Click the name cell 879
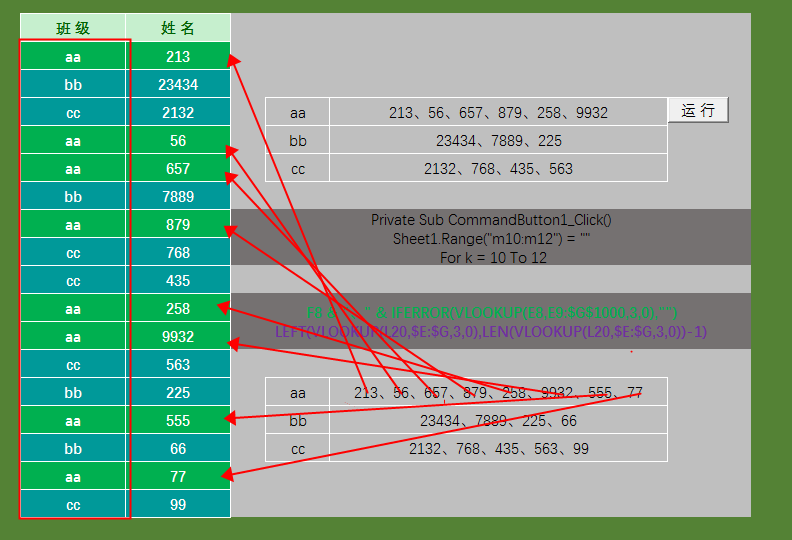Image resolution: width=792 pixels, height=540 pixels. coord(178,224)
